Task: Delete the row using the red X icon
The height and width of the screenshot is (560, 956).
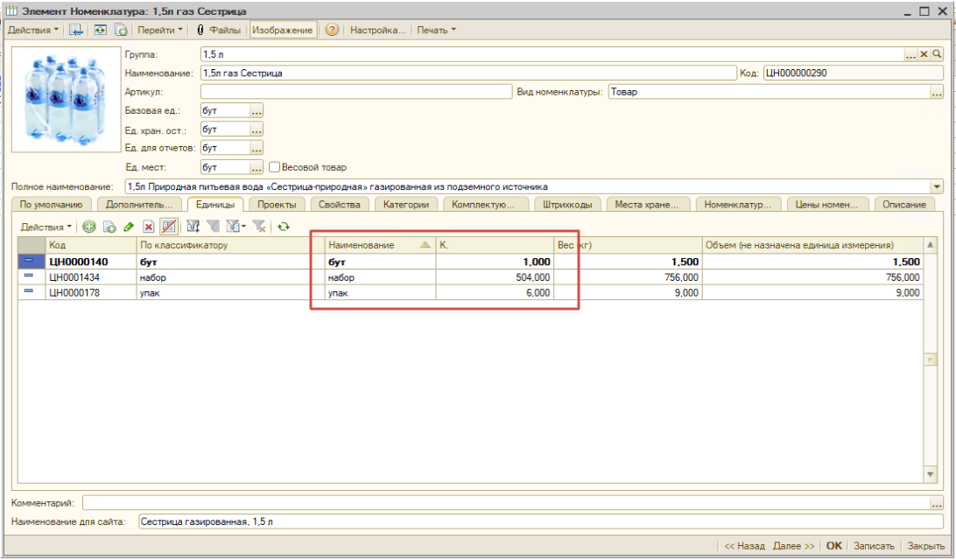Action: [x=149, y=227]
